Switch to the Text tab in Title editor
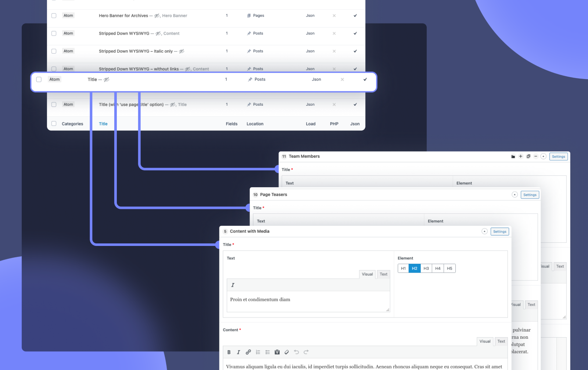This screenshot has width=588, height=370. point(383,274)
